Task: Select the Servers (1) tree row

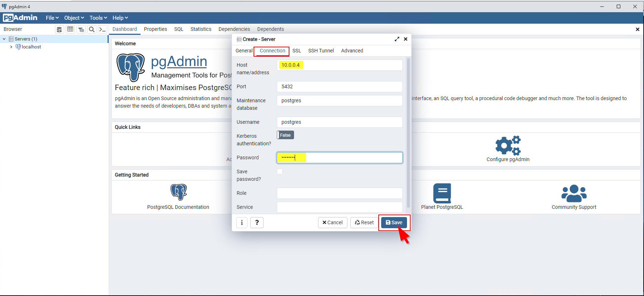Action: [54, 39]
